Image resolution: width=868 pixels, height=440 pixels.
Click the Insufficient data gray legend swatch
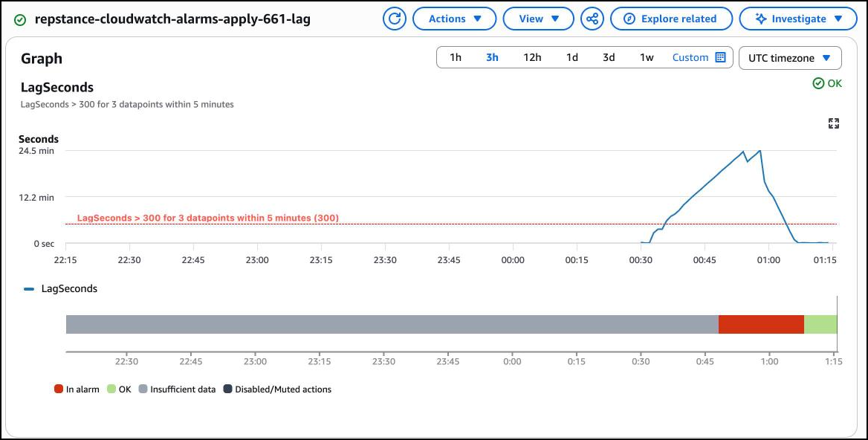(143, 389)
